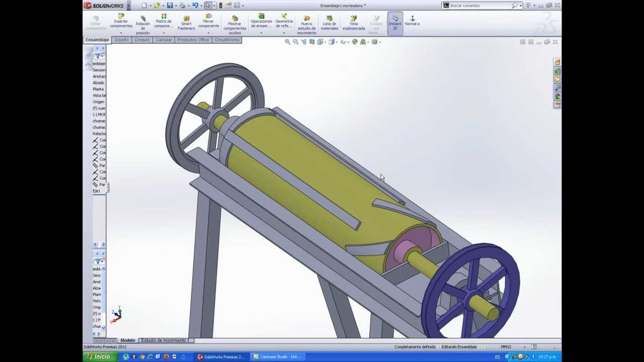This screenshot has width=644, height=362.
Task: Open Design Library task pane icon
Action: [x=557, y=71]
